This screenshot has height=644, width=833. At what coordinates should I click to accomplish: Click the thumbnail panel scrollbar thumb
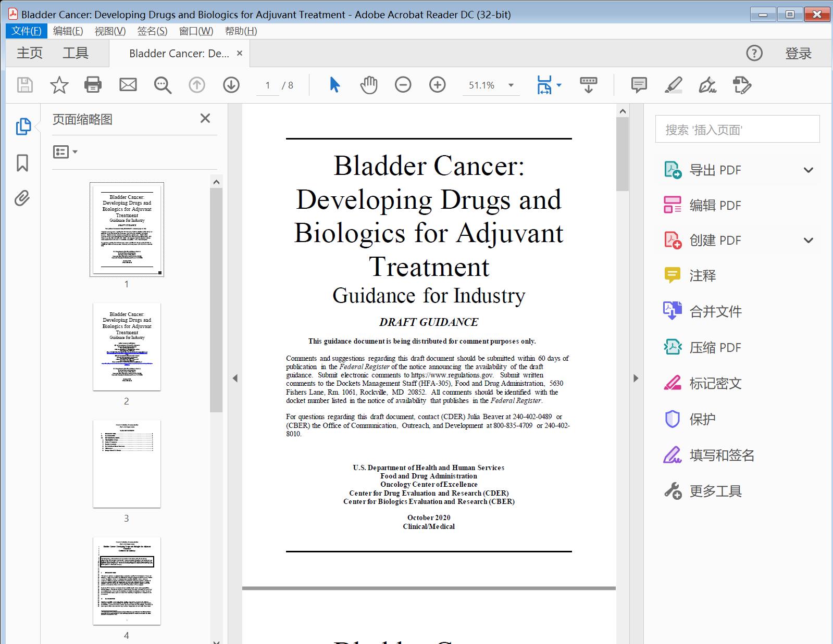[x=216, y=300]
